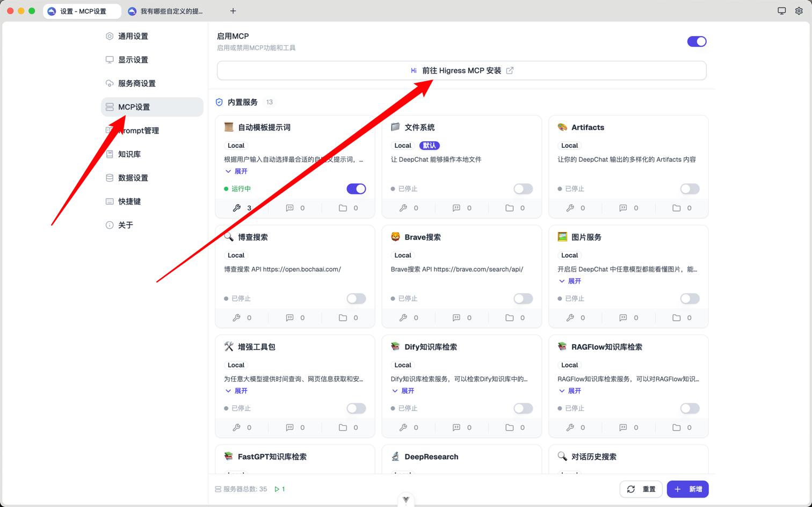Click the shield icon beside 内置服务
812x507 pixels.
point(219,102)
